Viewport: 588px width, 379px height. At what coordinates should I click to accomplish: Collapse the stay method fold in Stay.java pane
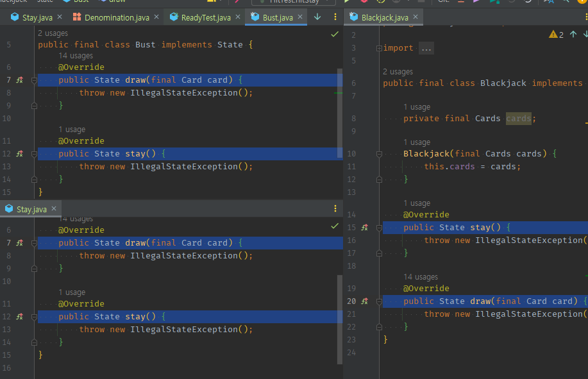tap(34, 317)
